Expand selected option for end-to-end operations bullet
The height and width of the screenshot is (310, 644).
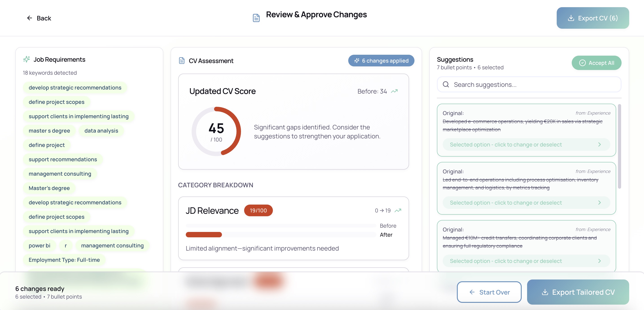pos(526,203)
